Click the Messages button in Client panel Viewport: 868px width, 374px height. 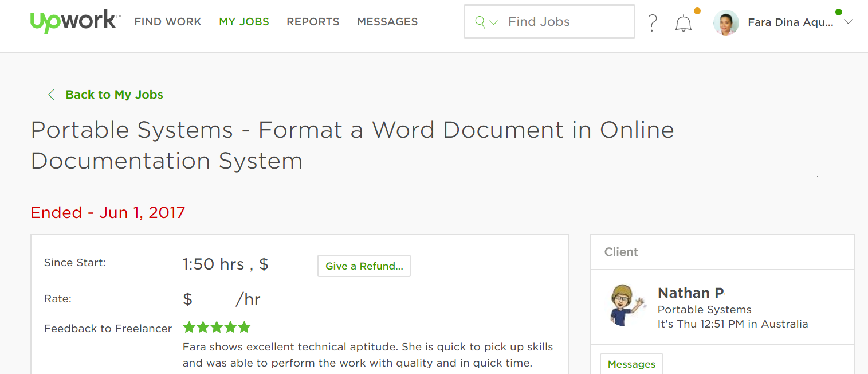point(631,364)
